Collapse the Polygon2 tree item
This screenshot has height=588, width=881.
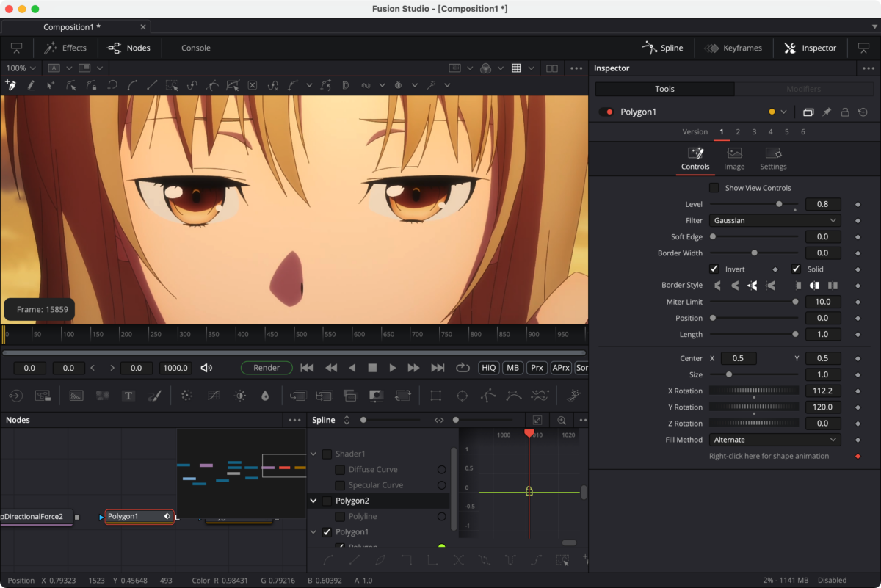pos(313,501)
